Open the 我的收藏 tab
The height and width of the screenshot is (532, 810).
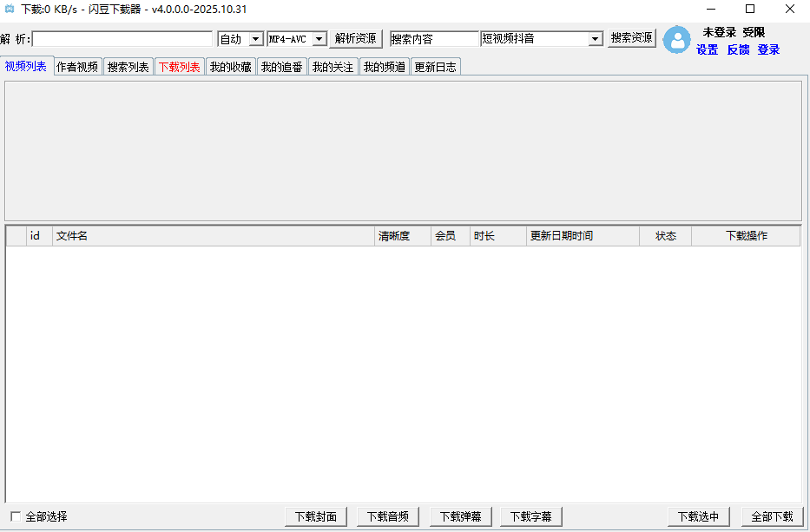pyautogui.click(x=230, y=67)
